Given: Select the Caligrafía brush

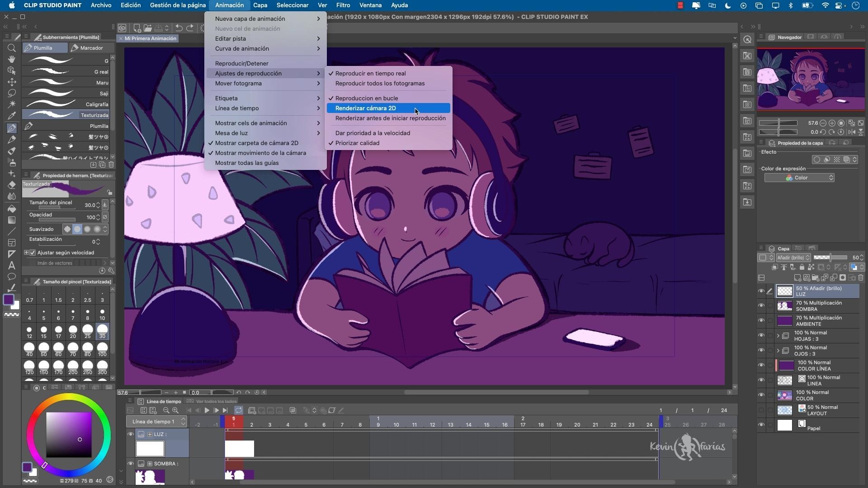Looking at the screenshot, I should coord(68,104).
